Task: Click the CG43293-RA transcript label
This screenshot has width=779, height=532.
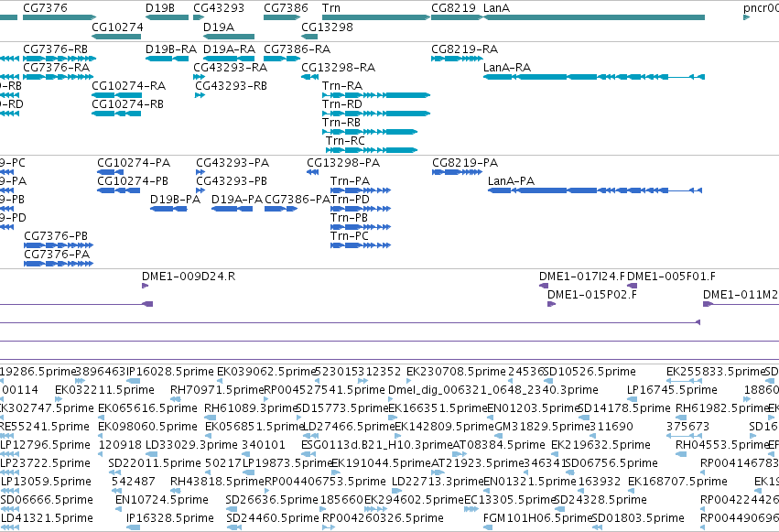Action: click(230, 68)
